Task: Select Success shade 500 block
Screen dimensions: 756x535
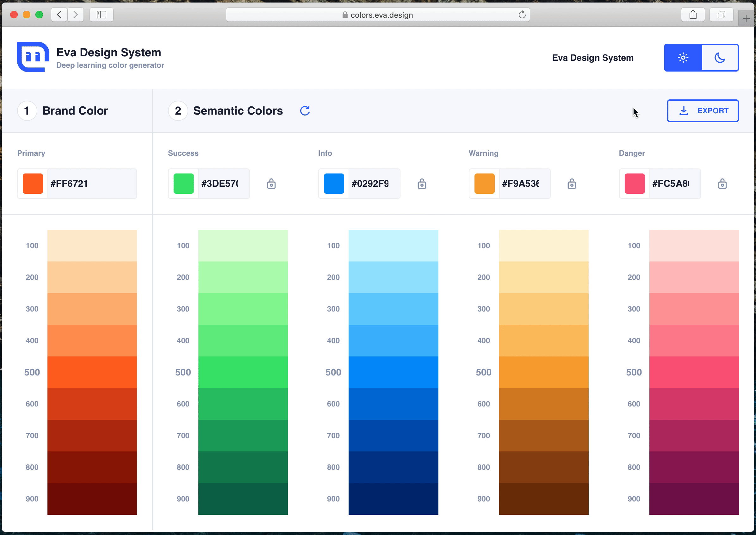Action: point(243,372)
